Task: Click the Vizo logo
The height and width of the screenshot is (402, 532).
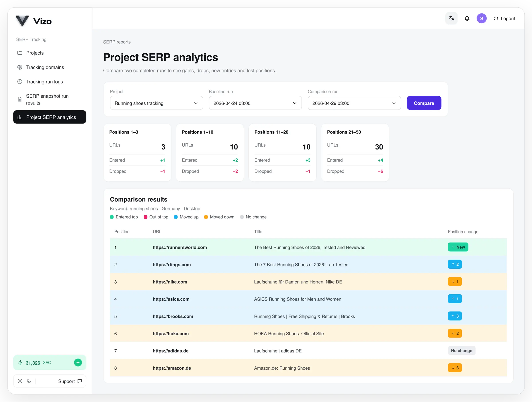Action: click(x=33, y=21)
